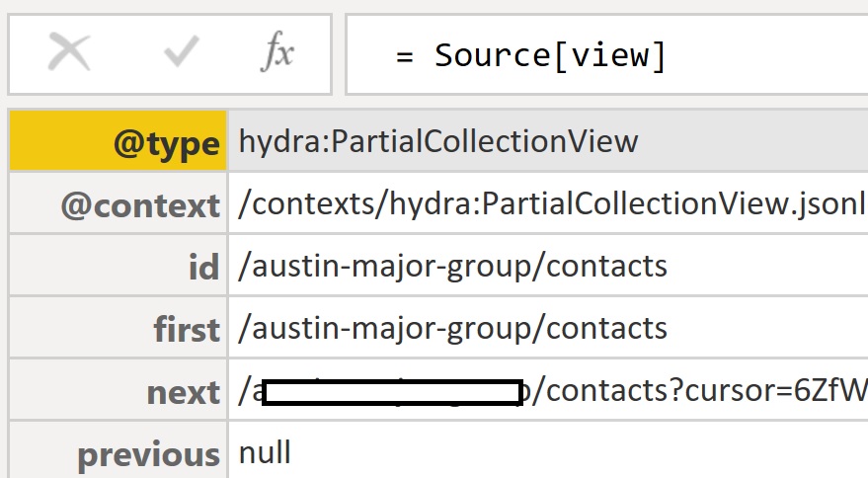Image resolution: width=868 pixels, height=478 pixels.
Task: Click the equals sign in formula bar
Action: coord(405,56)
